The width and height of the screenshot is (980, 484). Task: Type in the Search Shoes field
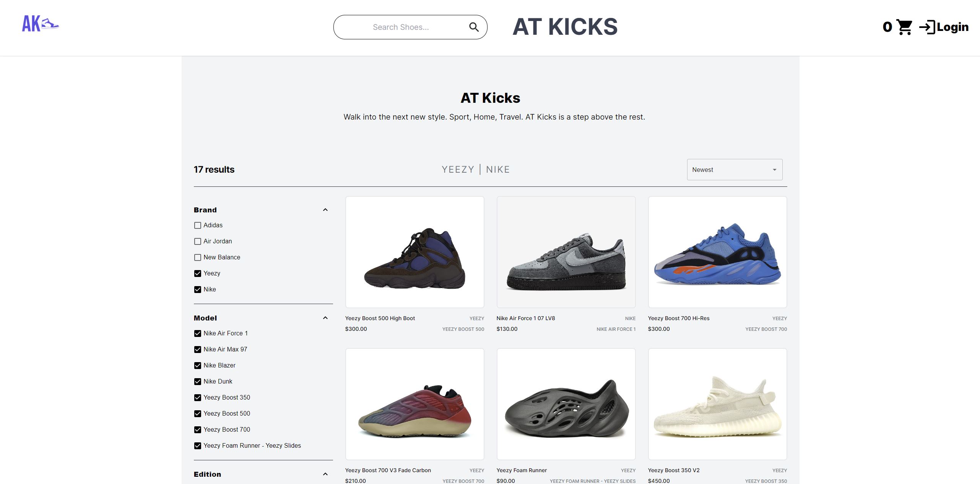click(401, 27)
